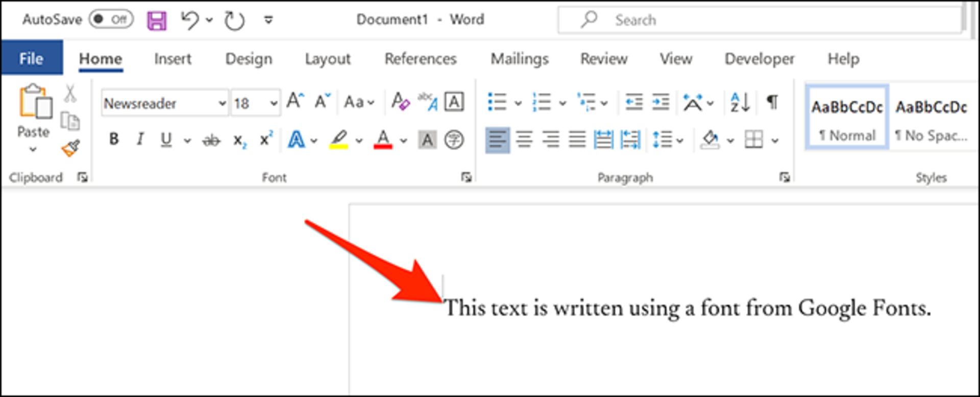This screenshot has width=980, height=397.
Task: Click the Save icon in title bar
Action: (x=157, y=20)
